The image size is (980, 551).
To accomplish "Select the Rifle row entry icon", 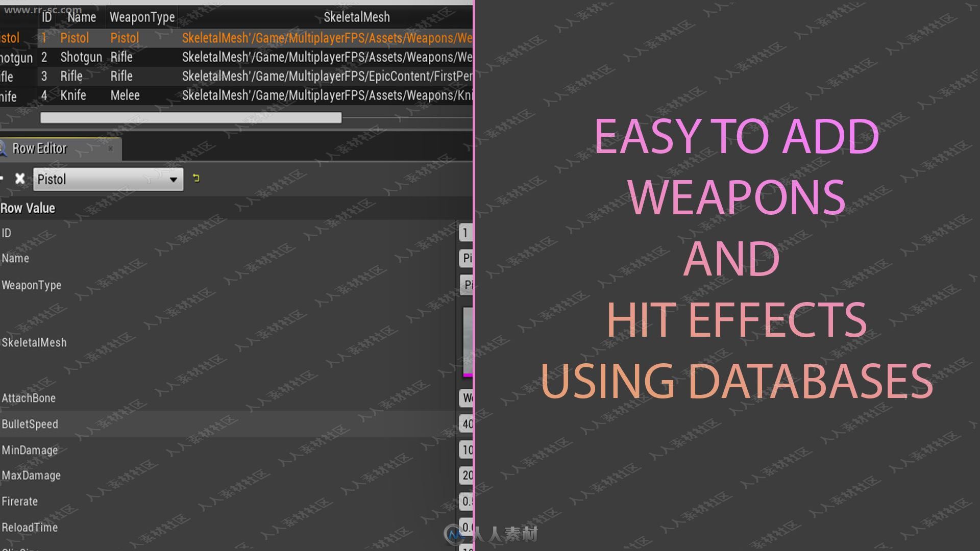I will click(9, 77).
